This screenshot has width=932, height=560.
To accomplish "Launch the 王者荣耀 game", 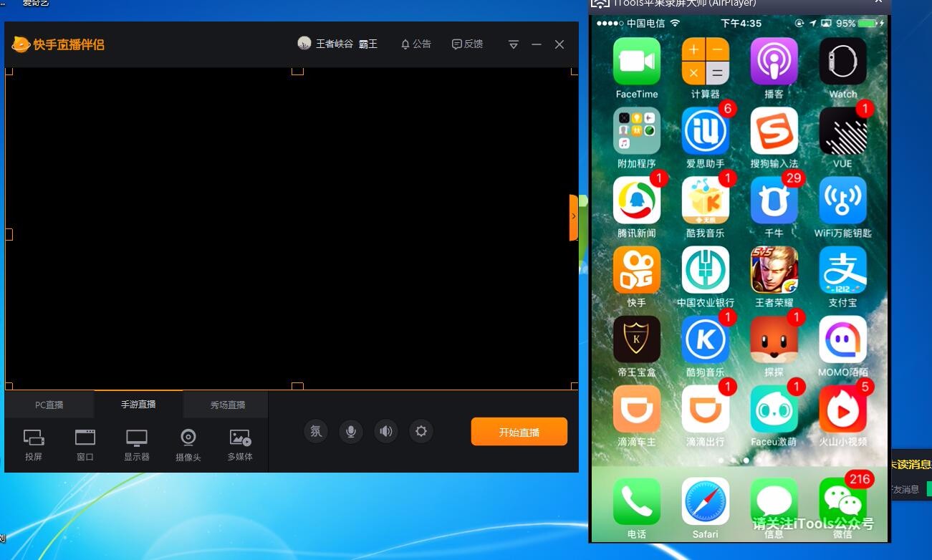I will tap(774, 270).
